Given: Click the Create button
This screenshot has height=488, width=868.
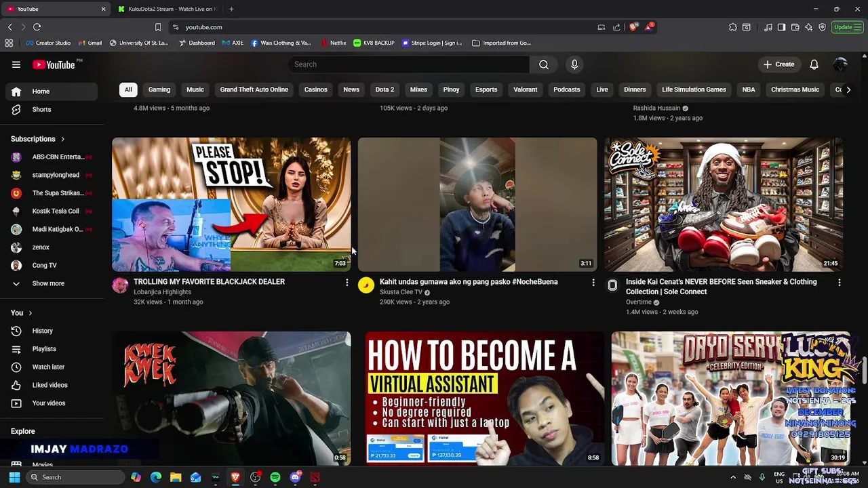Looking at the screenshot, I should point(778,64).
